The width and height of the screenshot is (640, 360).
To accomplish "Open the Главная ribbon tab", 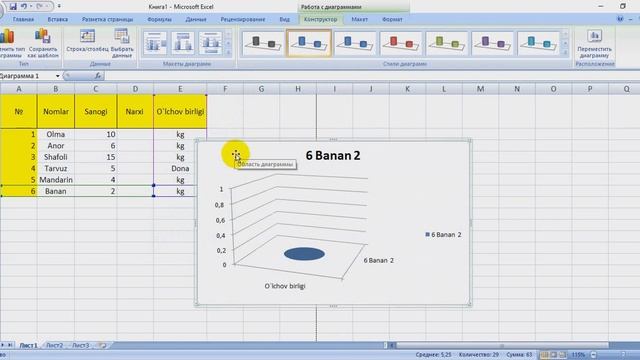I will click(23, 19).
